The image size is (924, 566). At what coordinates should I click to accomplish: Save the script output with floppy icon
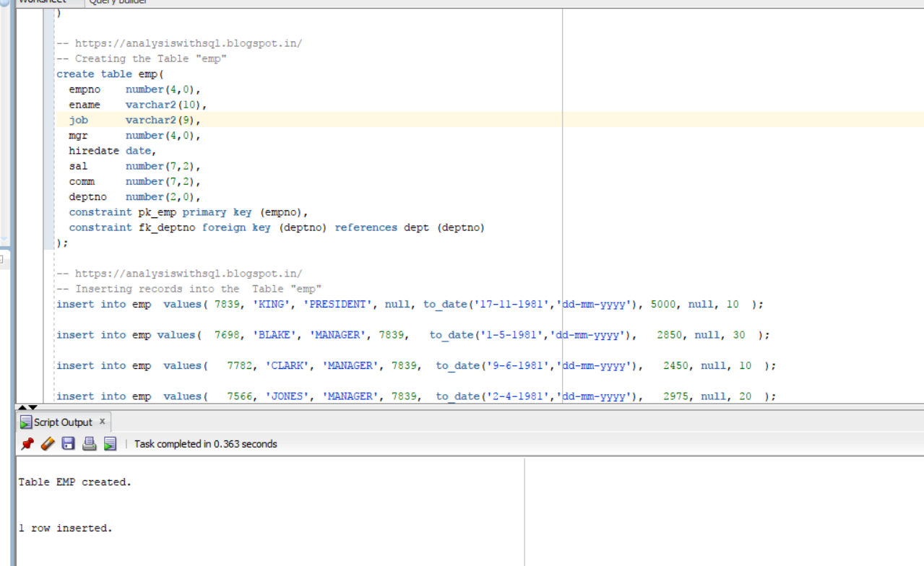pyautogui.click(x=69, y=444)
